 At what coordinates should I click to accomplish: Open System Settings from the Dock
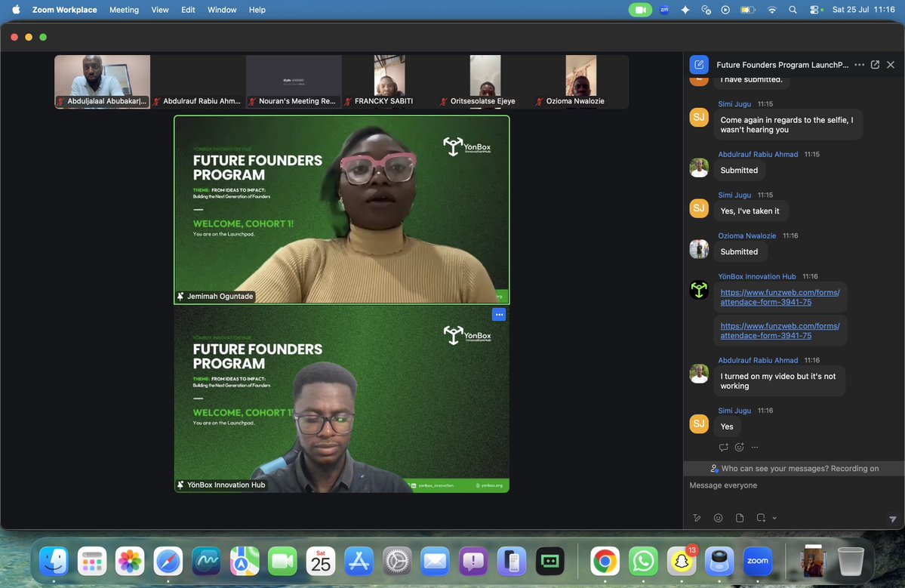pos(397,561)
